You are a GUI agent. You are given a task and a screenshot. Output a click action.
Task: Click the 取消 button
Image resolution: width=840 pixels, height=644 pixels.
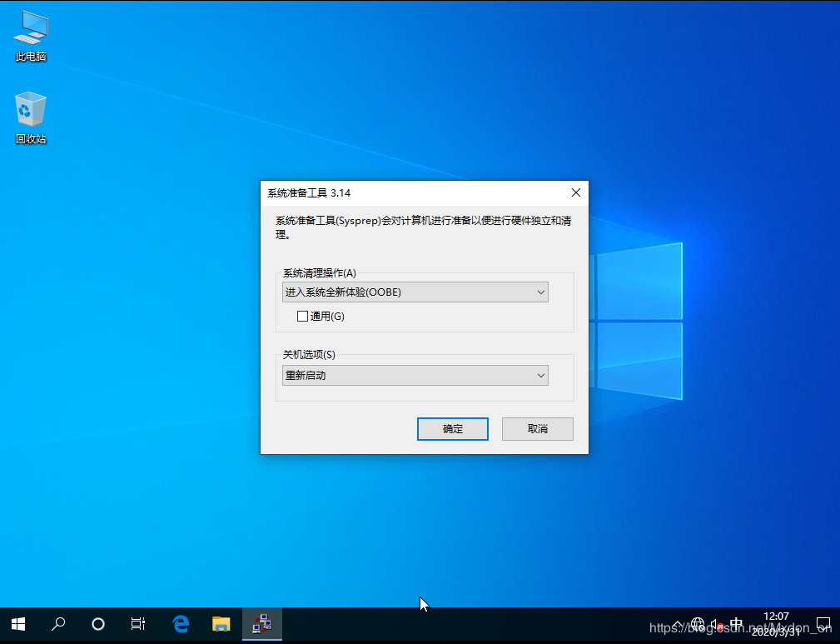(x=537, y=429)
